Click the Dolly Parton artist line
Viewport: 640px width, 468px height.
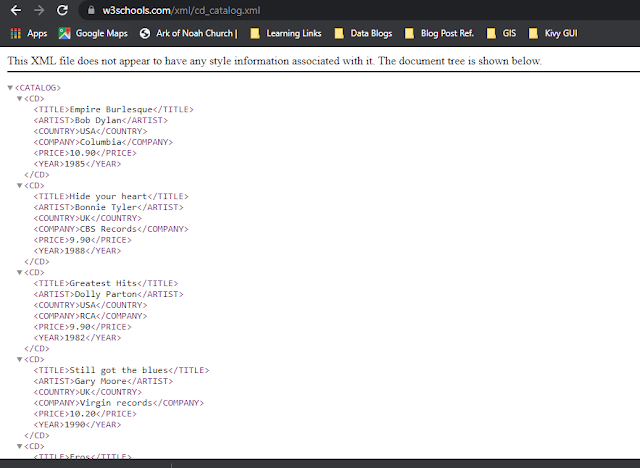click(109, 294)
